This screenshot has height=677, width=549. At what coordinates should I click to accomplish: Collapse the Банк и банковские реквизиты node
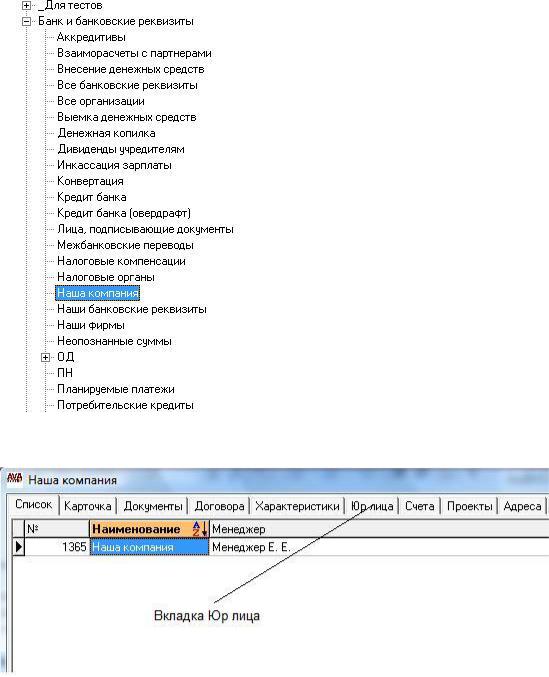click(26, 22)
